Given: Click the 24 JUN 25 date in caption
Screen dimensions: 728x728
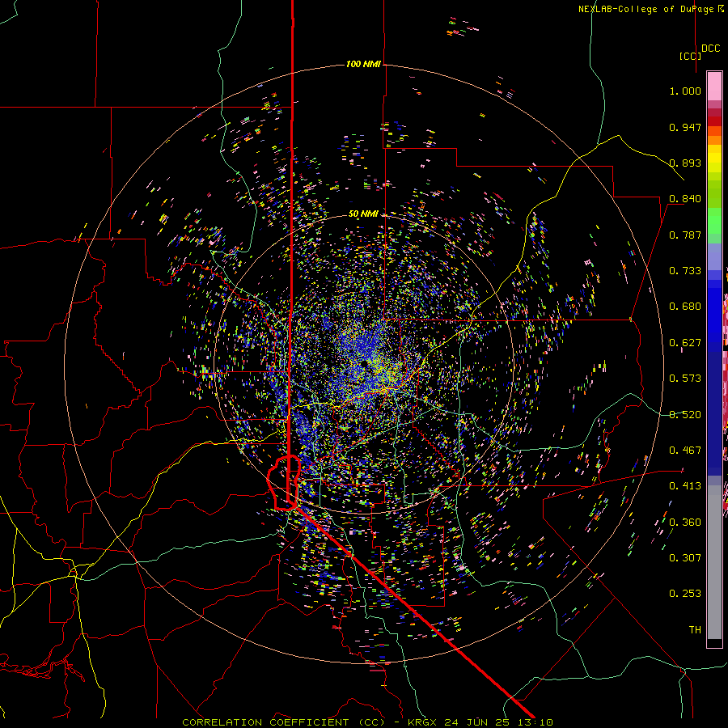Looking at the screenshot, I should point(477,722).
